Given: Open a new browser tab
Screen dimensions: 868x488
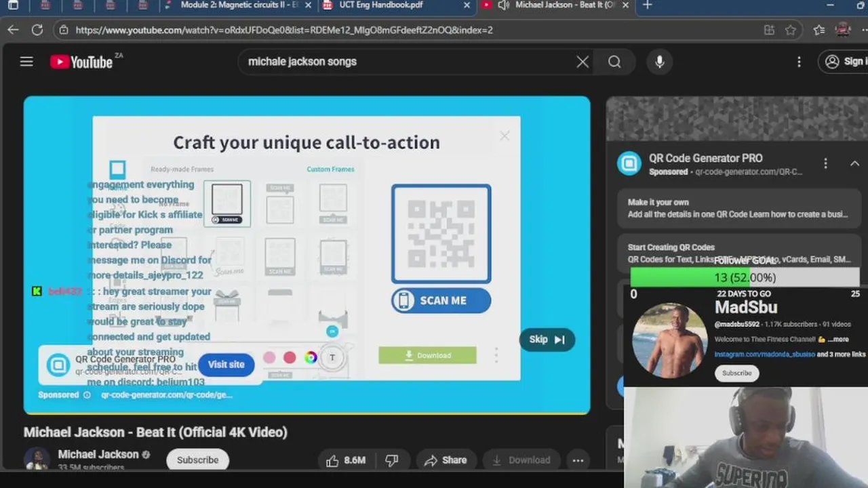Looking at the screenshot, I should (x=647, y=5).
